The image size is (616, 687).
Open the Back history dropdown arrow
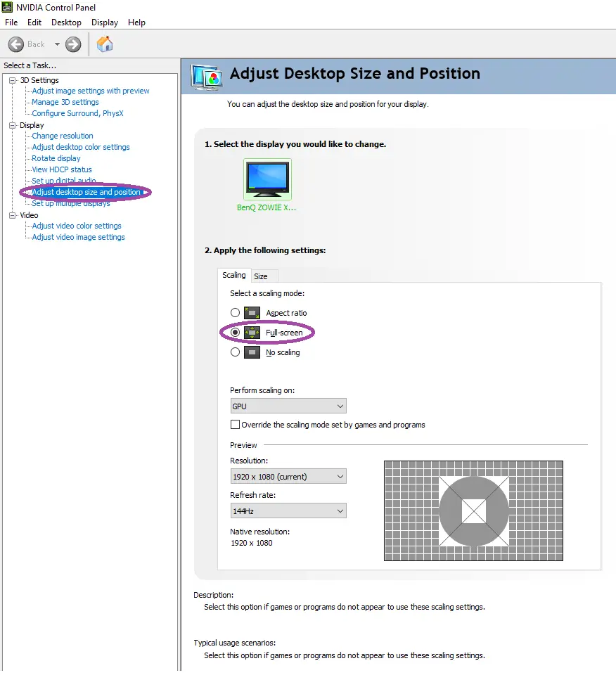click(x=57, y=44)
